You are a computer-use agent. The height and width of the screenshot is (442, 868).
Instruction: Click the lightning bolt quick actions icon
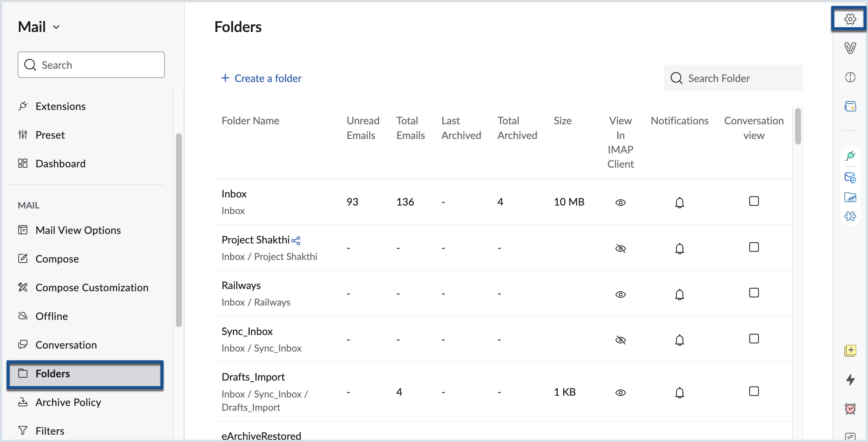point(850,379)
